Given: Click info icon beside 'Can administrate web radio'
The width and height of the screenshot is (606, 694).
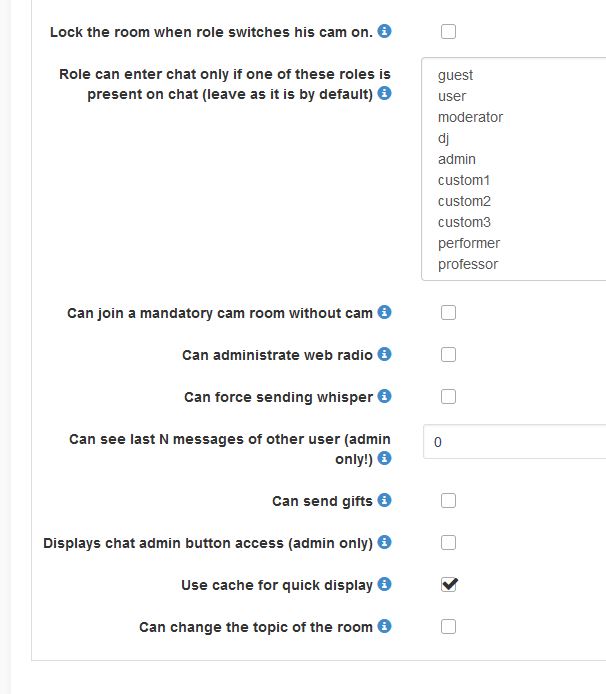Looking at the screenshot, I should pos(385,355).
